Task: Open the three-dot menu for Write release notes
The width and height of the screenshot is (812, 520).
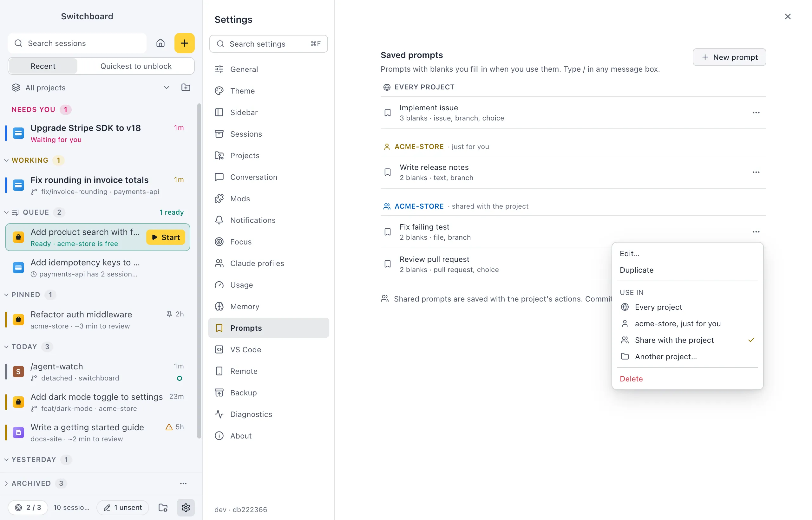Action: tap(756, 172)
